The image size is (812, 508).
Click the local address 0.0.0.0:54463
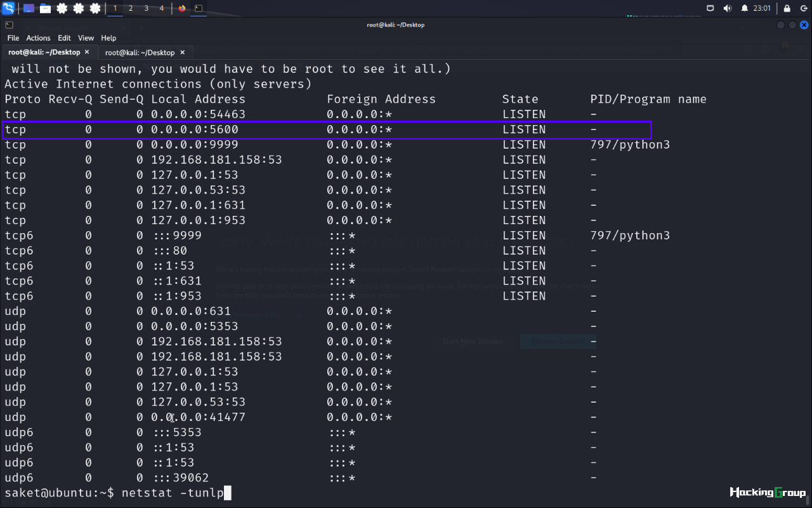pyautogui.click(x=198, y=114)
